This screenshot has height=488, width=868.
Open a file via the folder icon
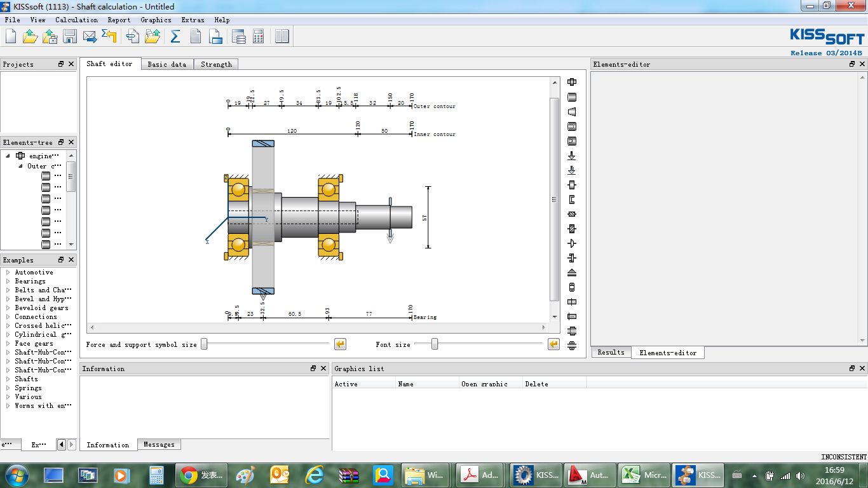tap(30, 37)
